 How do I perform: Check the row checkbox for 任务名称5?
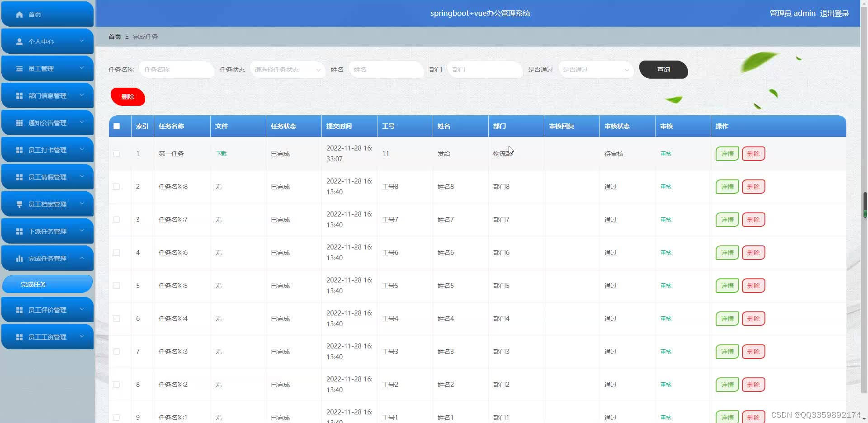click(x=117, y=286)
